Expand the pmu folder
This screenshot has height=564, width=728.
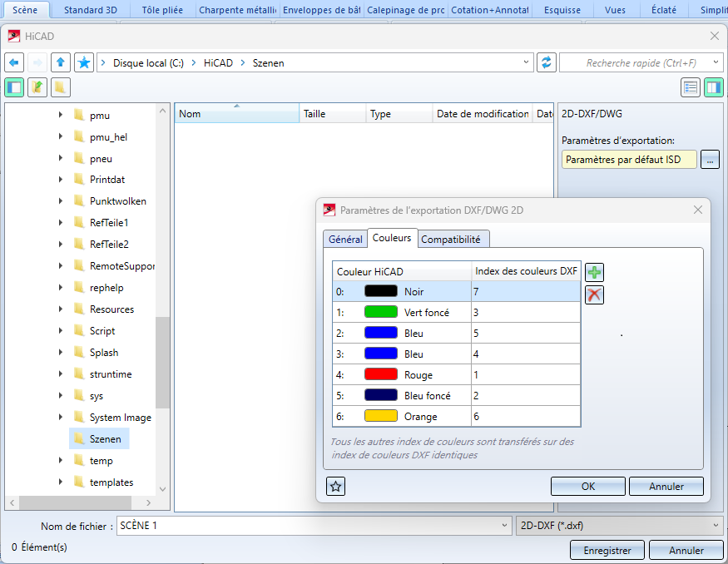coord(61,115)
